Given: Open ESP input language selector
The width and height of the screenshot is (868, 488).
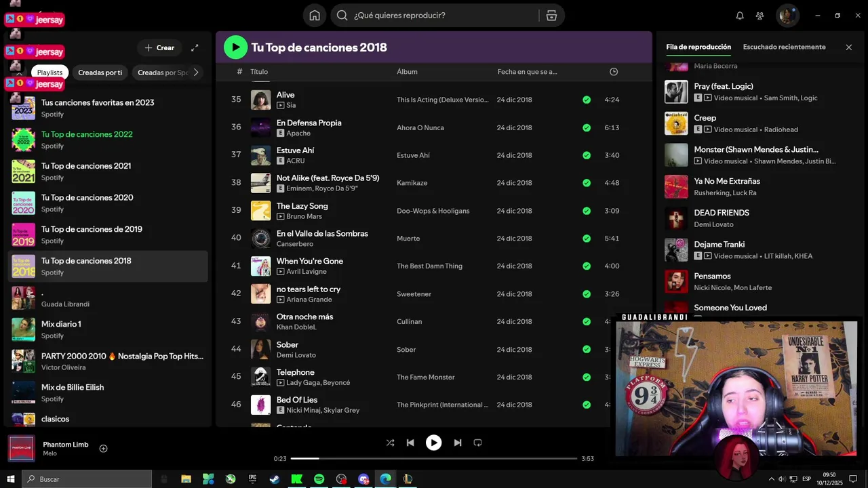Looking at the screenshot, I should coord(806,479).
